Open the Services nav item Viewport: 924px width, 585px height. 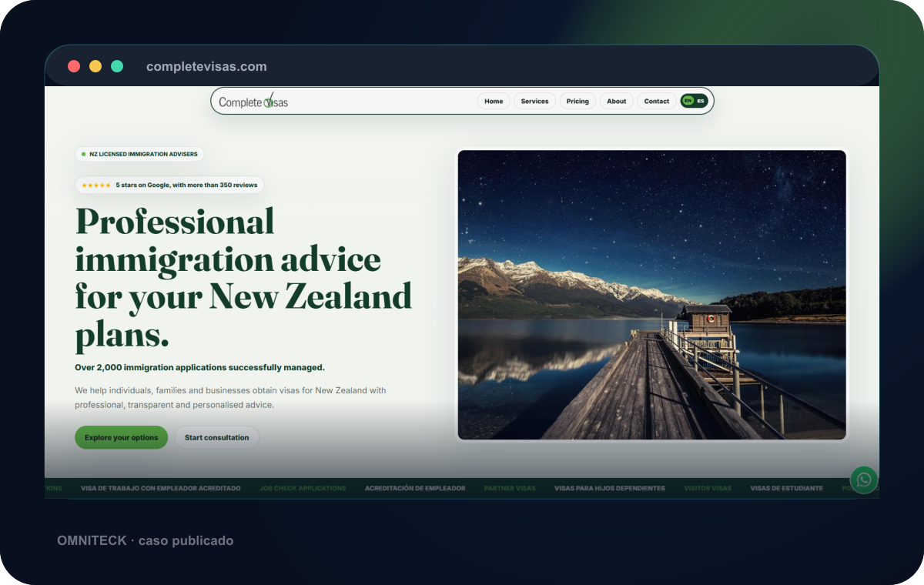click(534, 101)
